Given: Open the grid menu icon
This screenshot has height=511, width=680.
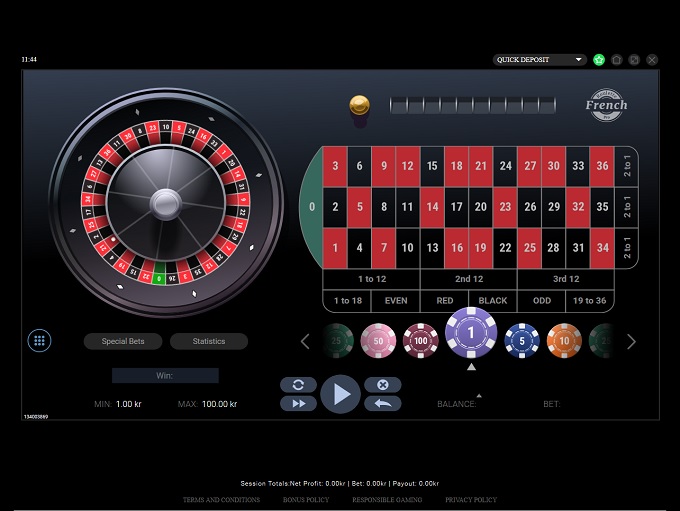Looking at the screenshot, I should pos(39,341).
